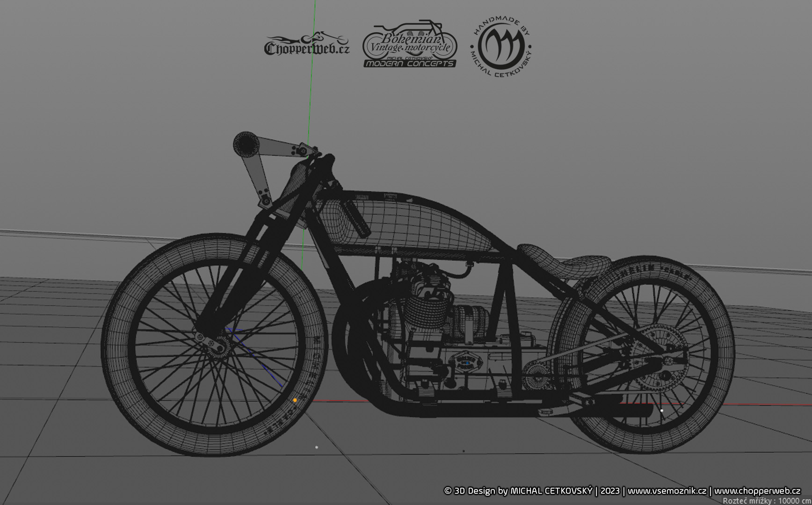Click the Modern Concepts banner under the logo
Screen dimensions: 812x505
pyautogui.click(x=410, y=64)
